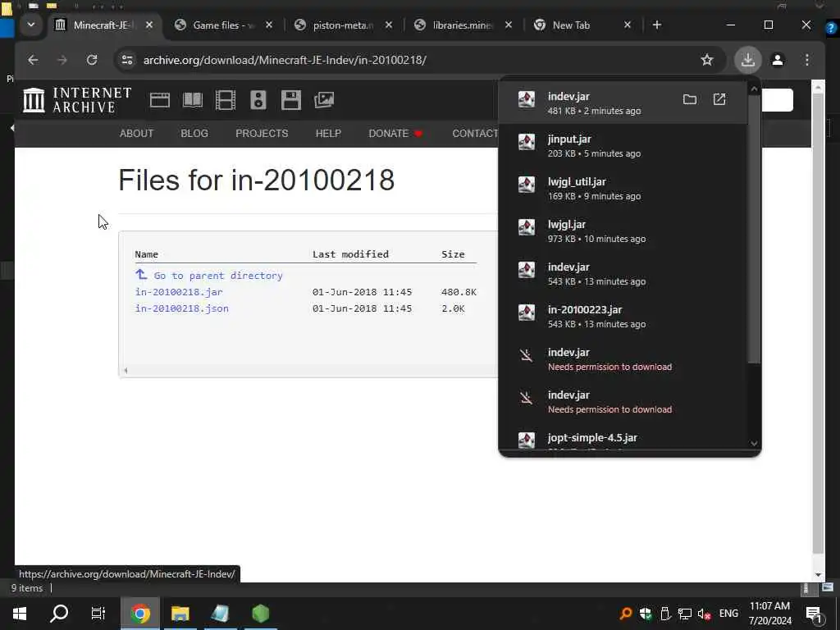840x630 pixels.
Task: Open jinput.jar download entry
Action: coord(623,145)
